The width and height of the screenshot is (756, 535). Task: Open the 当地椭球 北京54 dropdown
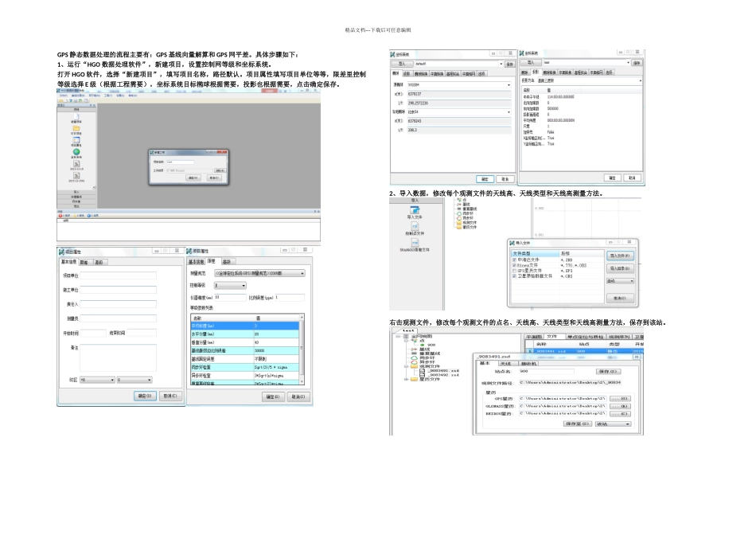coord(458,112)
